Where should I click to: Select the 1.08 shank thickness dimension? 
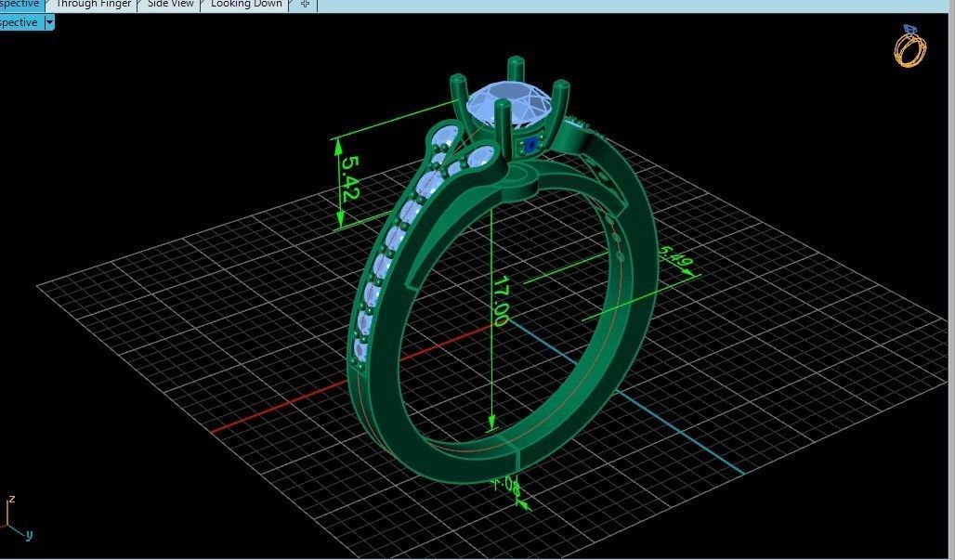coord(506,487)
